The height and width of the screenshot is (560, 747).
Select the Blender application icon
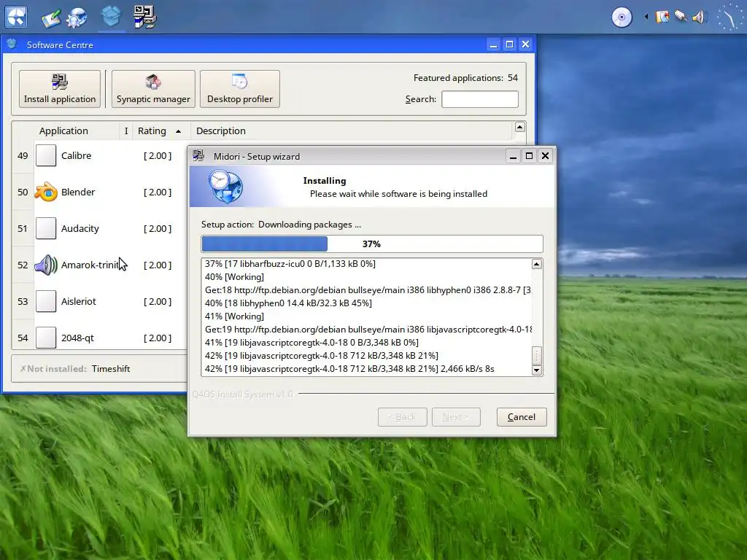tap(46, 192)
